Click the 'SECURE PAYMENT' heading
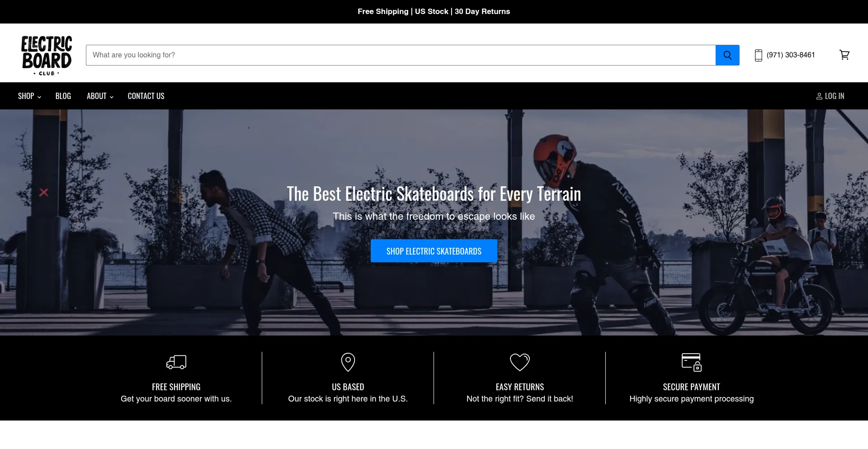The height and width of the screenshot is (449, 868). (x=692, y=387)
